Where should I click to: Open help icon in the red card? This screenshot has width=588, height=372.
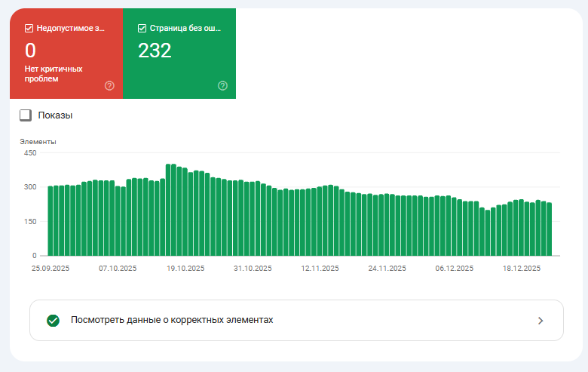[x=109, y=85]
